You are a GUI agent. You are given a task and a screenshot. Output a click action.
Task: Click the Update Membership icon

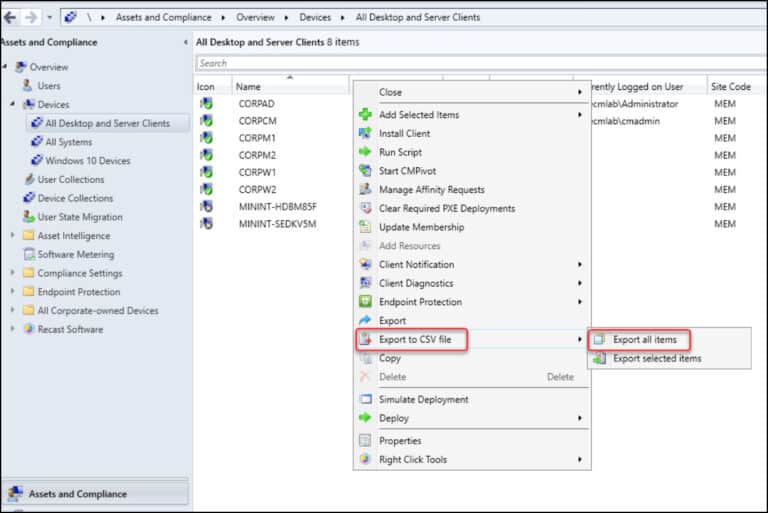point(365,227)
